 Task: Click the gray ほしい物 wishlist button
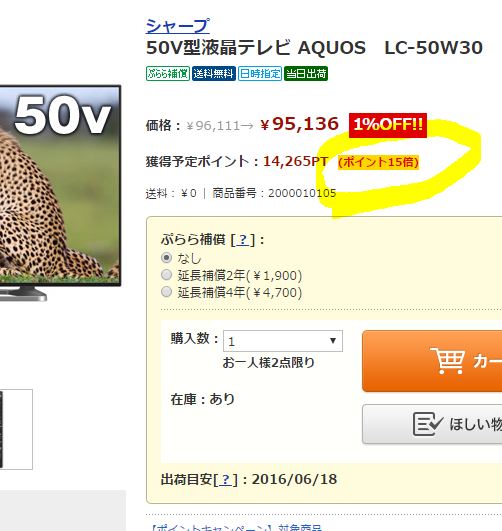coord(432,424)
